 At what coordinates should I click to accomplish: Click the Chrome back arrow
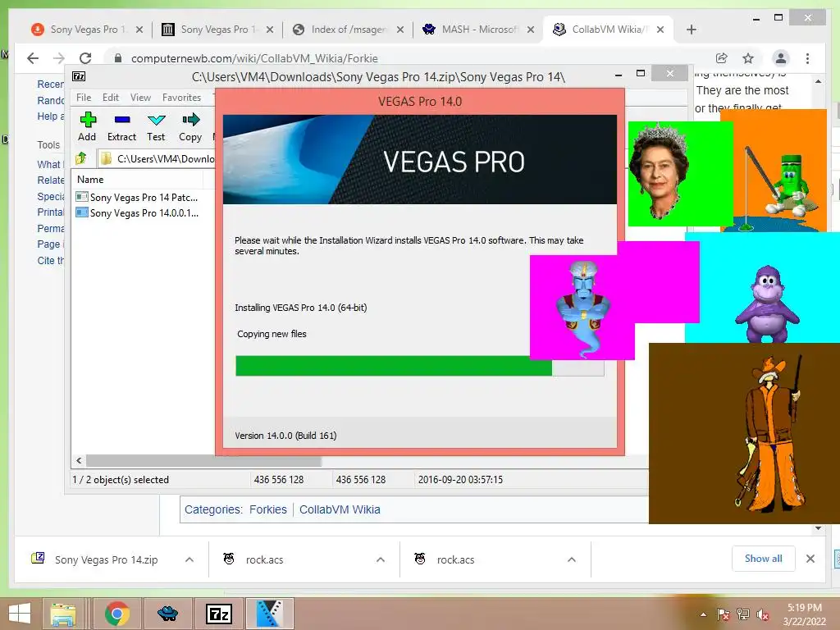33,58
